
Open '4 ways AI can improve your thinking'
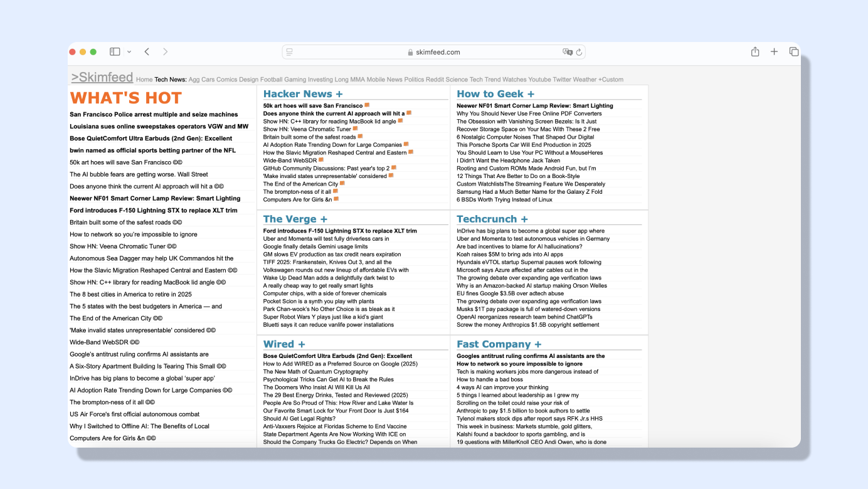pyautogui.click(x=502, y=387)
